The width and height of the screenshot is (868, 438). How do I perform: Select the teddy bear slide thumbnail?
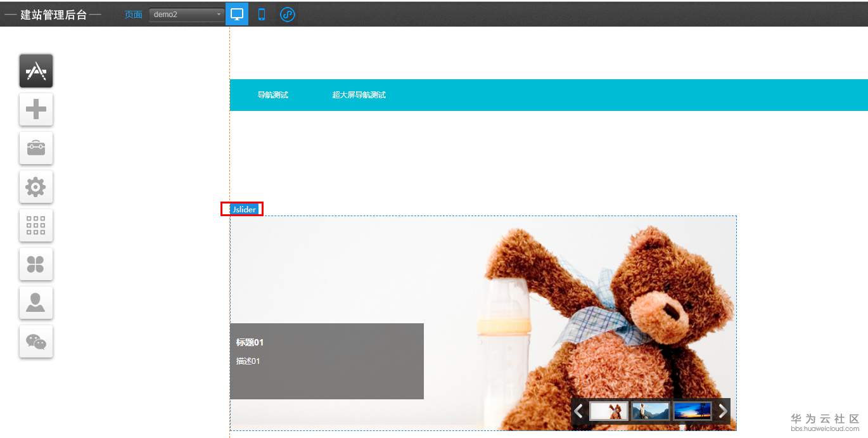pyautogui.click(x=609, y=411)
